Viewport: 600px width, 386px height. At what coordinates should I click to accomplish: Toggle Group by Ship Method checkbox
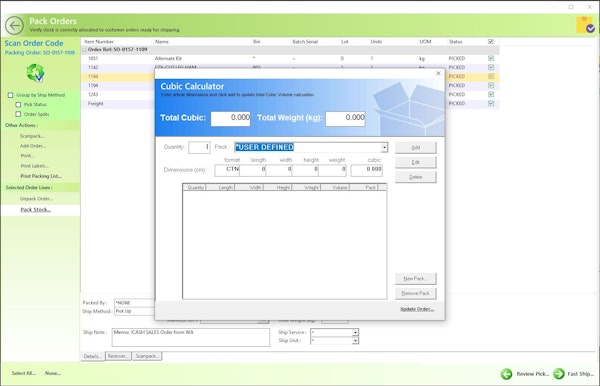coord(11,95)
